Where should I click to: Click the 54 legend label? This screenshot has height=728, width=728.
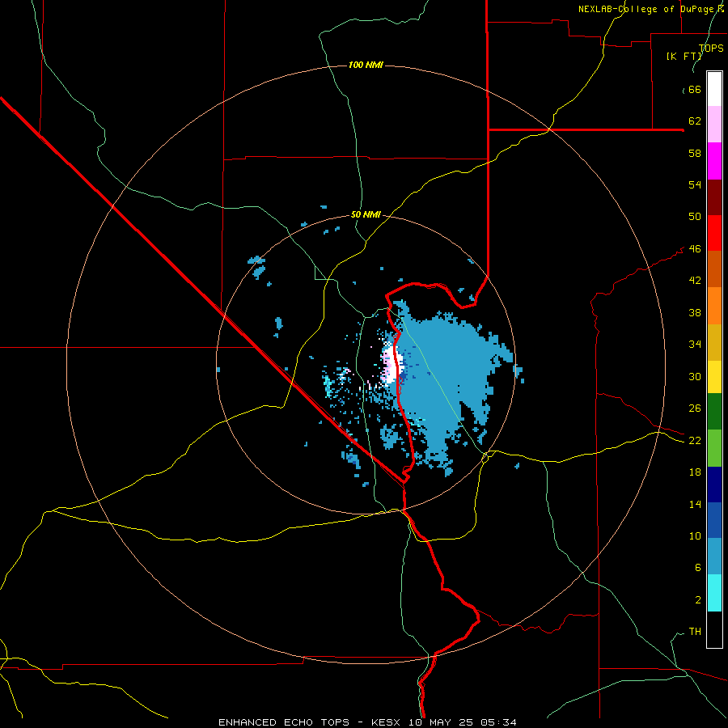click(695, 184)
